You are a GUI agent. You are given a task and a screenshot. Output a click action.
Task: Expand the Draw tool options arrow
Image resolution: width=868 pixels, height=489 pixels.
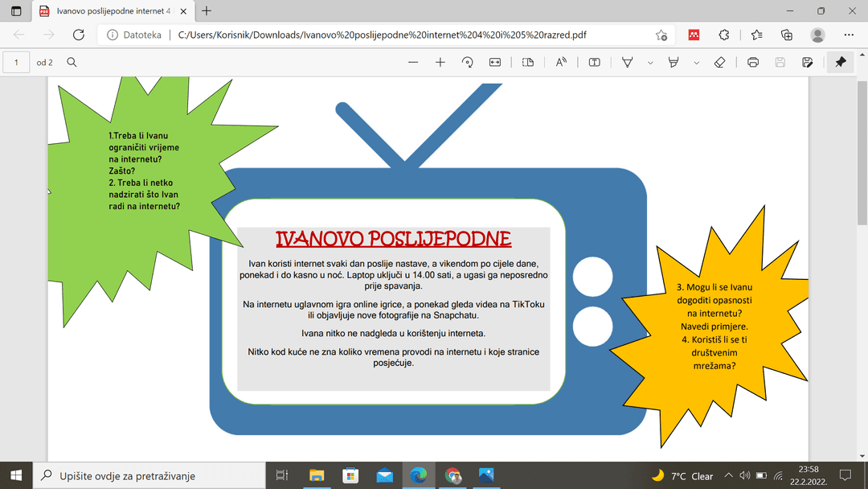pyautogui.click(x=649, y=63)
